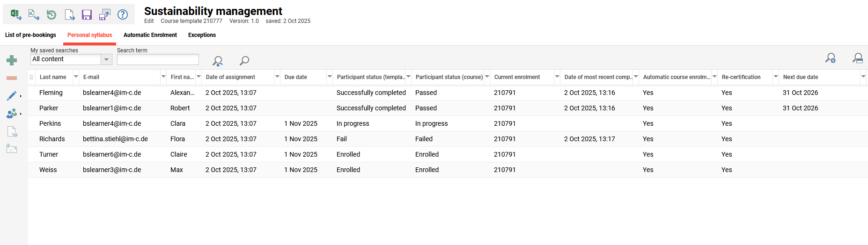Go to the Exceptions tab
868x245 pixels.
click(x=202, y=35)
